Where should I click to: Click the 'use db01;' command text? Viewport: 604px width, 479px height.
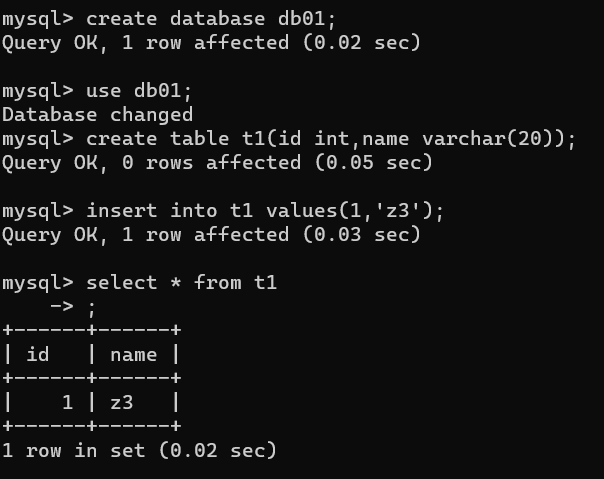(x=139, y=91)
